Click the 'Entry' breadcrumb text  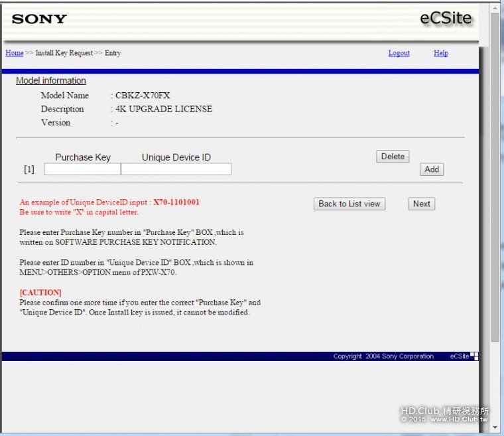tap(113, 53)
